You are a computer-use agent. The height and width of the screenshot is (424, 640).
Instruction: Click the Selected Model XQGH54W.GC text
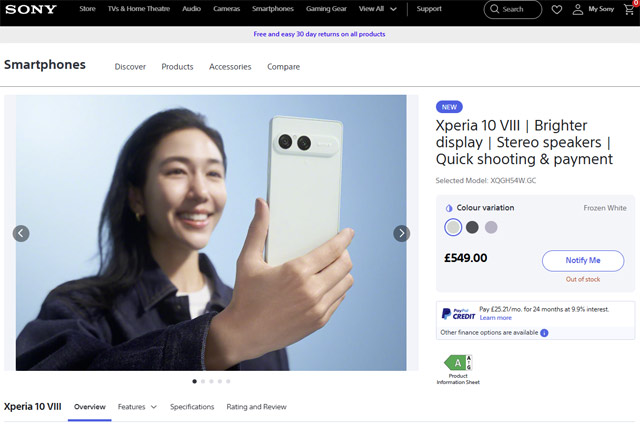tap(486, 181)
